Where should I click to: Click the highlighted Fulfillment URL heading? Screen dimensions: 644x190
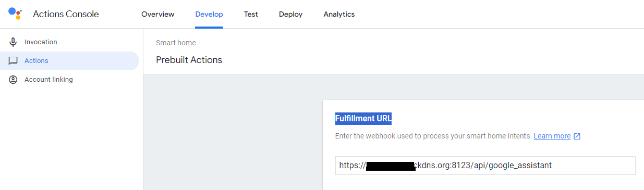coord(363,119)
